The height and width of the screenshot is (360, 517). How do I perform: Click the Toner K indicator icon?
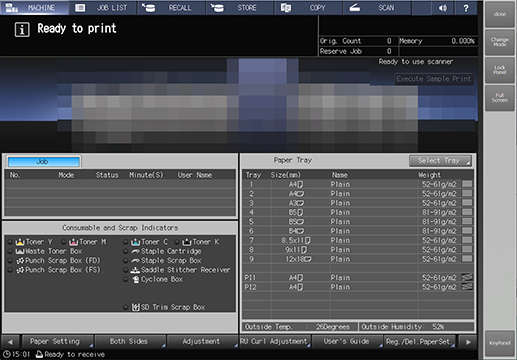click(187, 242)
